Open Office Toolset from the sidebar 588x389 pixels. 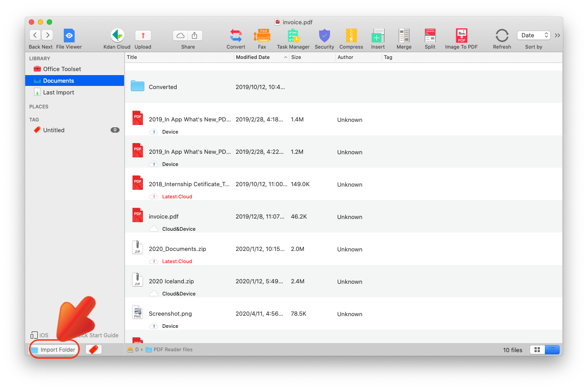tap(62, 69)
